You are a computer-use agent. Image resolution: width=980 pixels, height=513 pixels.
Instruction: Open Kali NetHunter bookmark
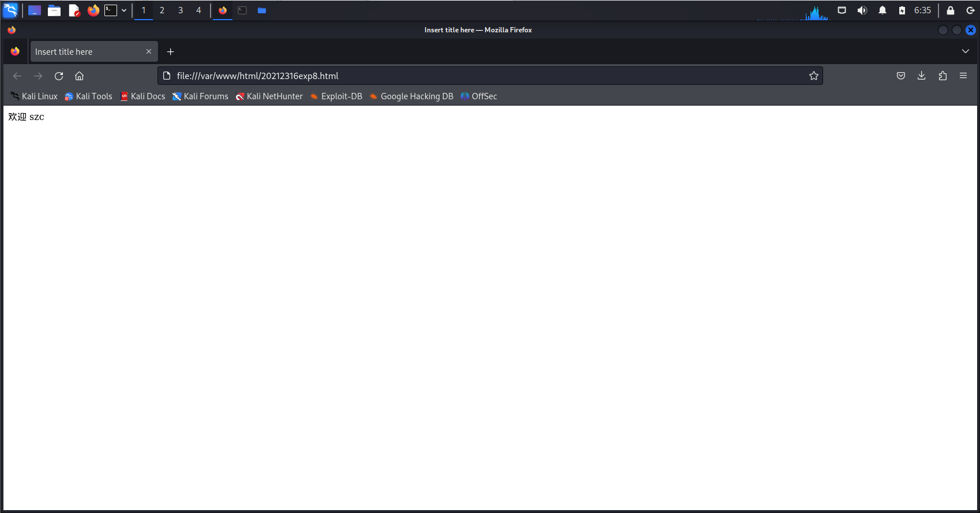[x=269, y=96]
